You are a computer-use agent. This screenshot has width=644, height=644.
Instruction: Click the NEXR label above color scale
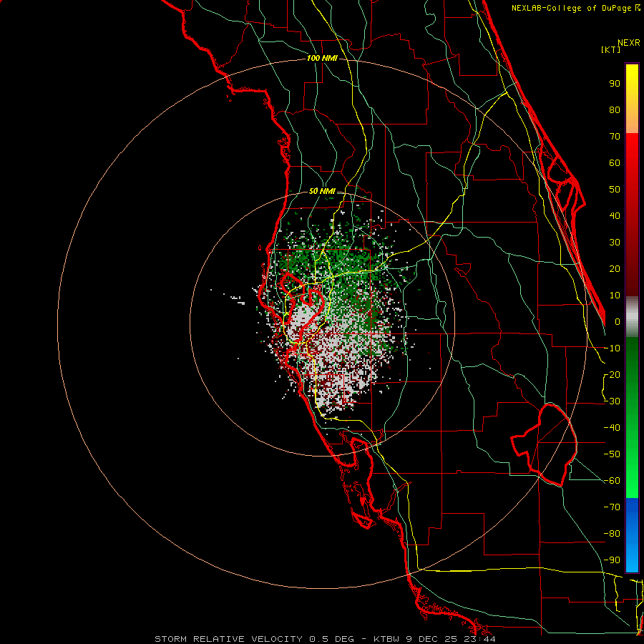coord(629,43)
